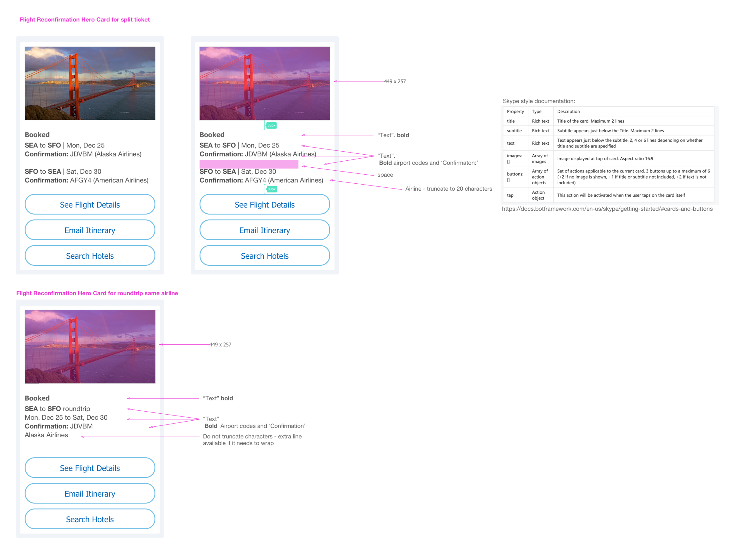The image size is (756, 542).
Task: Select the 'roundtrip same airline' pink heading
Action: pos(97,293)
